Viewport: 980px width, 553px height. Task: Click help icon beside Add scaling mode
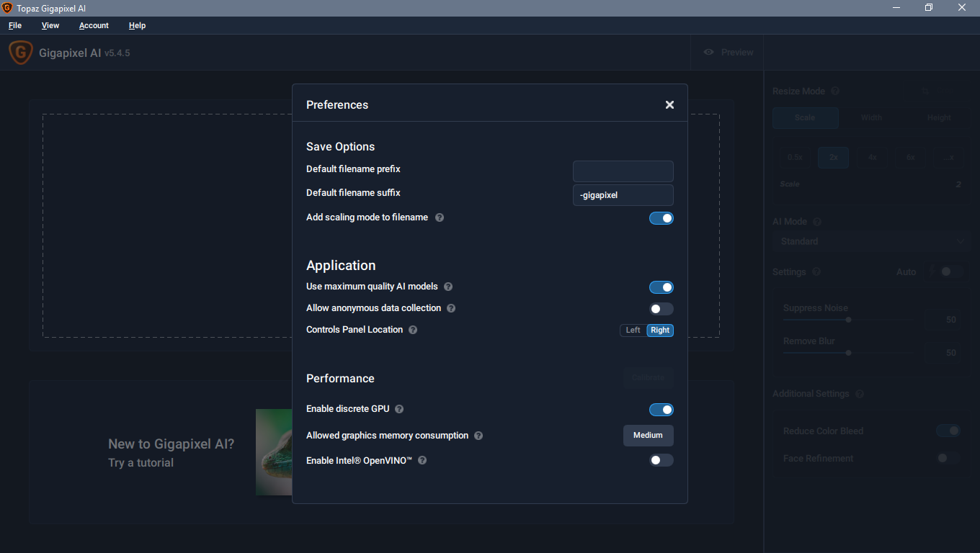pyautogui.click(x=440, y=217)
